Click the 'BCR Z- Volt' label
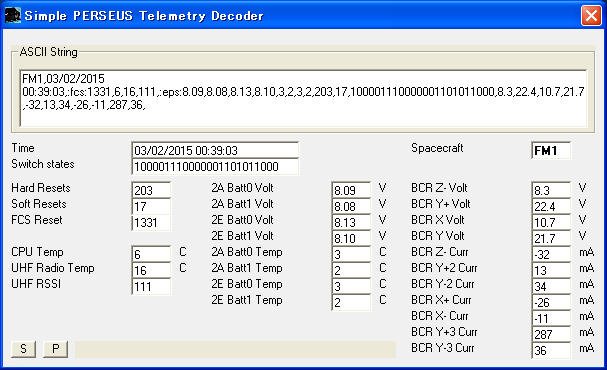Viewport: 607px width, 370px height. pyautogui.click(x=439, y=188)
